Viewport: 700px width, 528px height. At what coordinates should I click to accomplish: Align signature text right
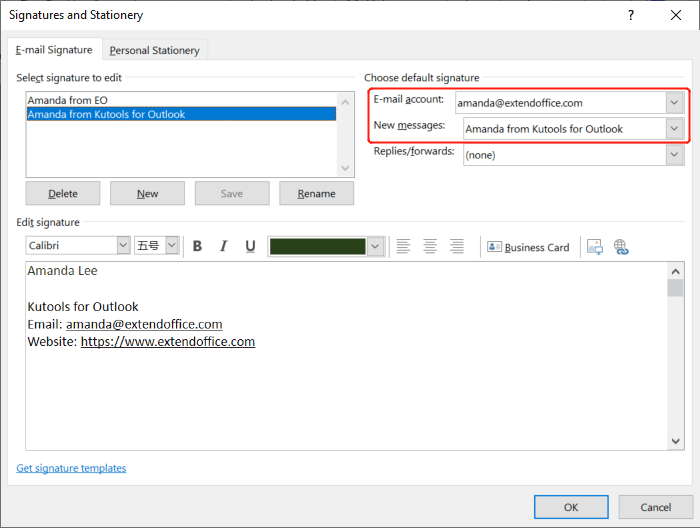coord(457,246)
